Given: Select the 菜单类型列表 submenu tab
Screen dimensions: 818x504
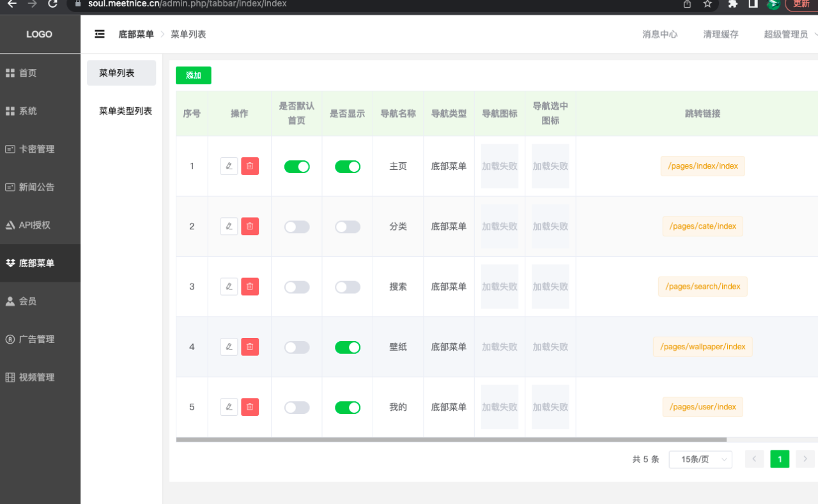Looking at the screenshot, I should [121, 111].
